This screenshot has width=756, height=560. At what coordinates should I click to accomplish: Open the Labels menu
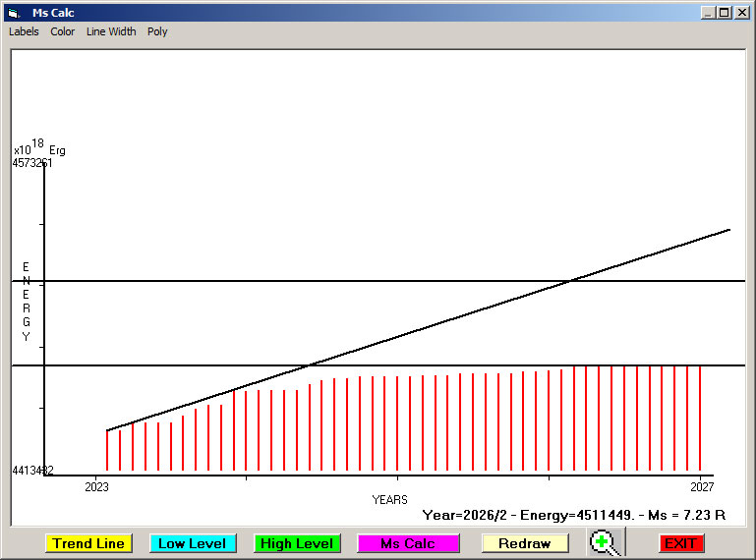(x=24, y=31)
